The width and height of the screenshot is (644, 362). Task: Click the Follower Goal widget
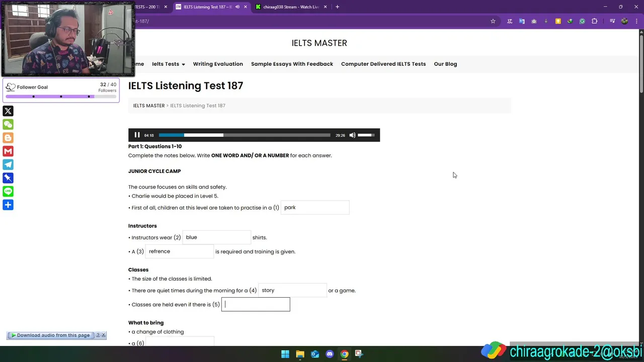click(x=61, y=90)
